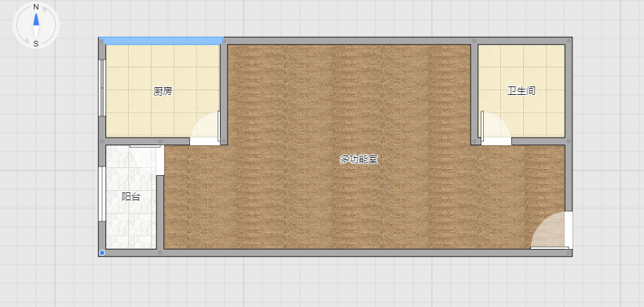
Task: Click the compass S label
Action: tap(36, 43)
